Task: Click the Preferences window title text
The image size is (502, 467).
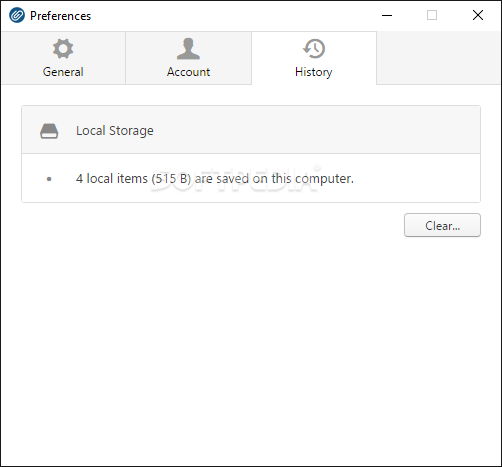Action: (x=60, y=16)
